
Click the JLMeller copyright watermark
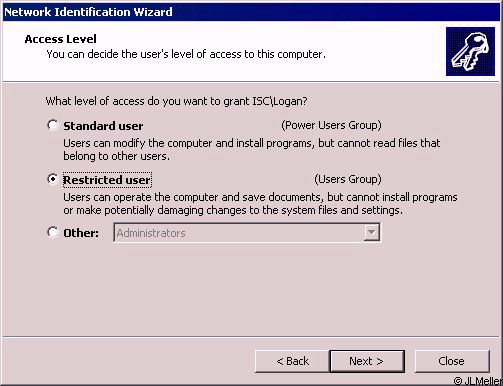pyautogui.click(x=477, y=381)
